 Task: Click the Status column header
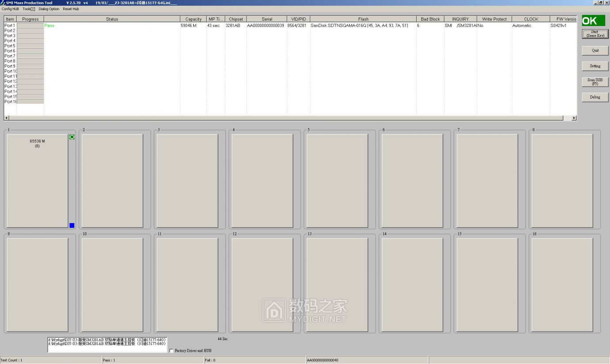click(112, 19)
